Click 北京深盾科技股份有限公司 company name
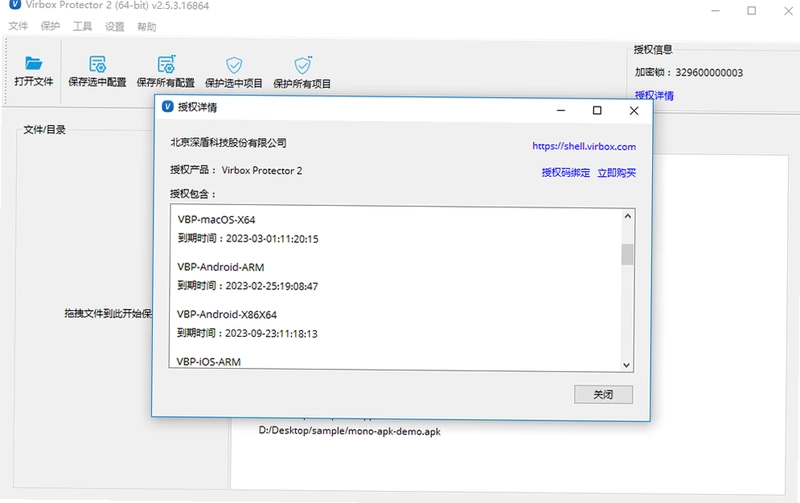 tap(228, 143)
